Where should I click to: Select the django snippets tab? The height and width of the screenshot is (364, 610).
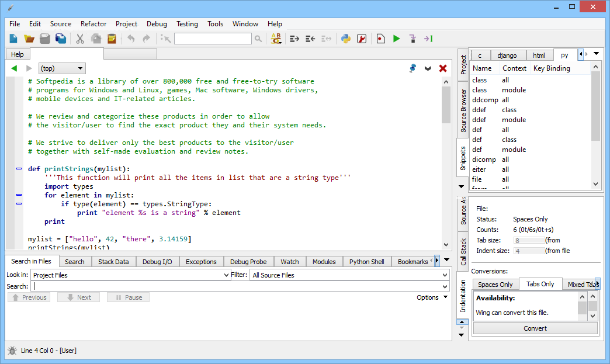[507, 56]
